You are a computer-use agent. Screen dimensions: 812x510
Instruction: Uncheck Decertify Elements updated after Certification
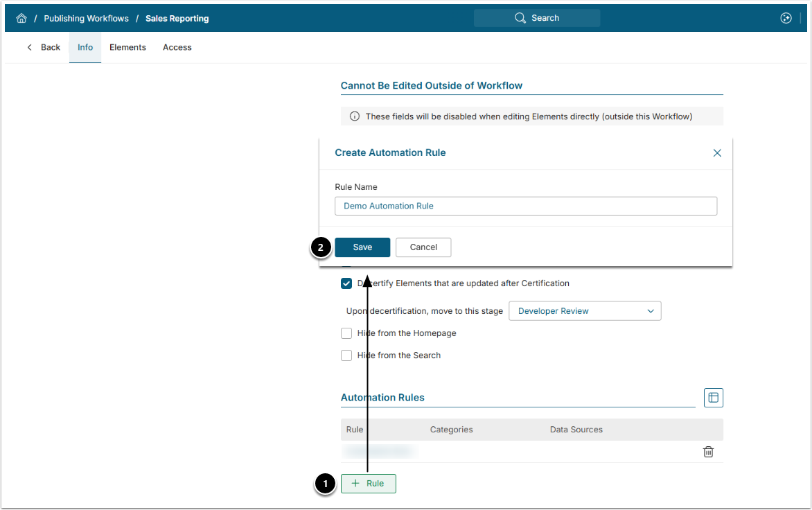point(346,283)
